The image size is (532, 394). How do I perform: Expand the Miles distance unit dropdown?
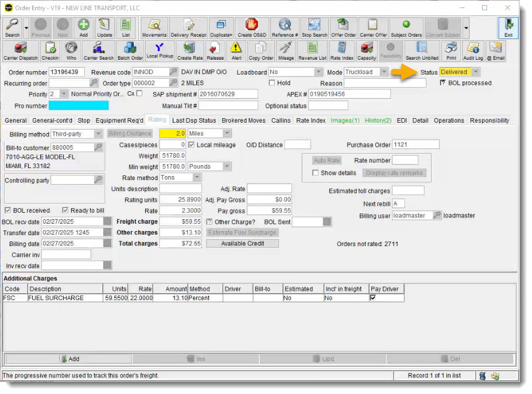[x=227, y=134]
